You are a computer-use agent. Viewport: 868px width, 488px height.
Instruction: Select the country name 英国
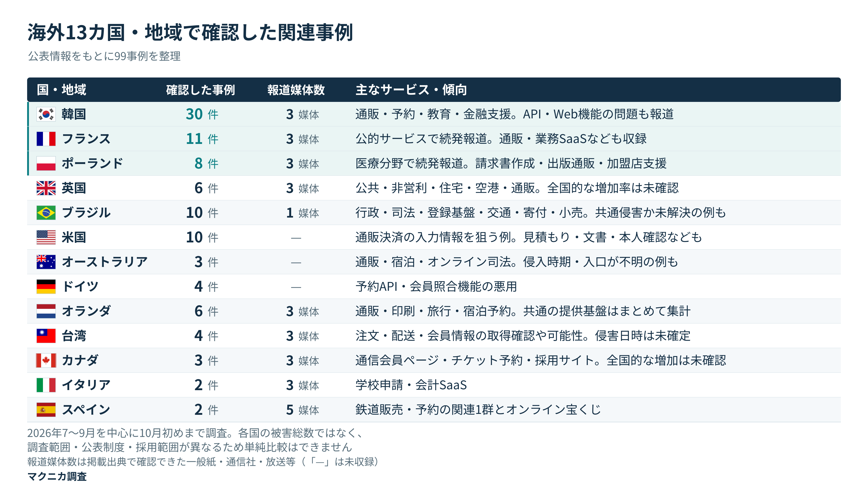[x=74, y=188]
